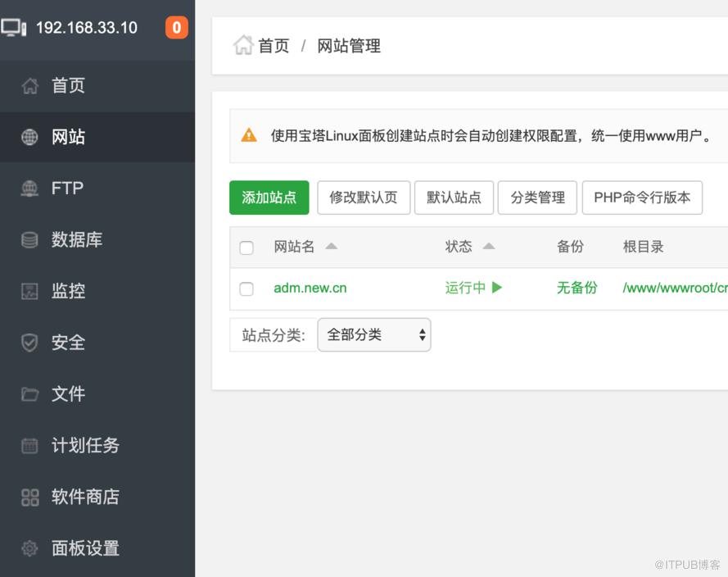Viewport: 728px width, 577px height.
Task: Click the 运行中 status text
Action: 465,288
